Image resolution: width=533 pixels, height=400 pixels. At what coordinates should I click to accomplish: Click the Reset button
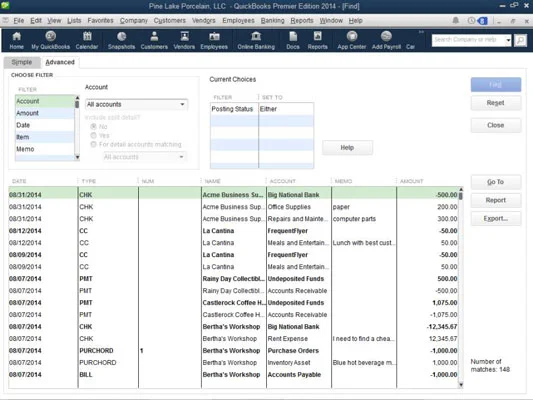pos(496,103)
